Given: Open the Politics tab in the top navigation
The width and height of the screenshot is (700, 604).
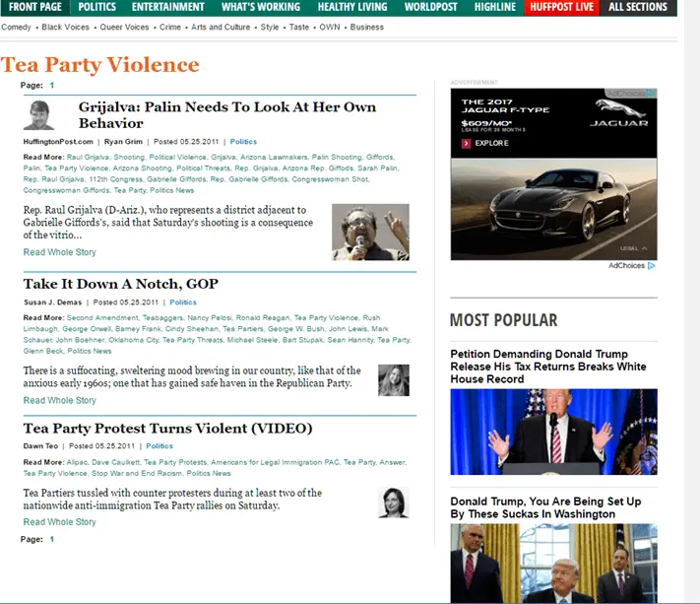Looking at the screenshot, I should (96, 7).
